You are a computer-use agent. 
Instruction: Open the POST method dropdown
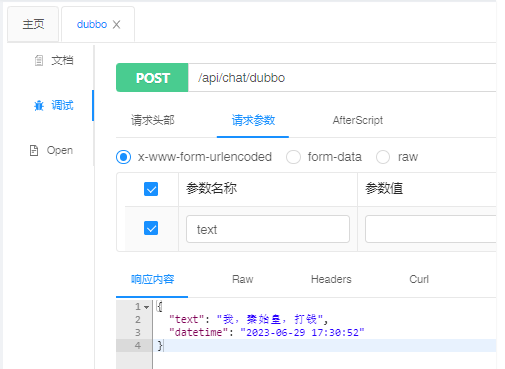[152, 78]
